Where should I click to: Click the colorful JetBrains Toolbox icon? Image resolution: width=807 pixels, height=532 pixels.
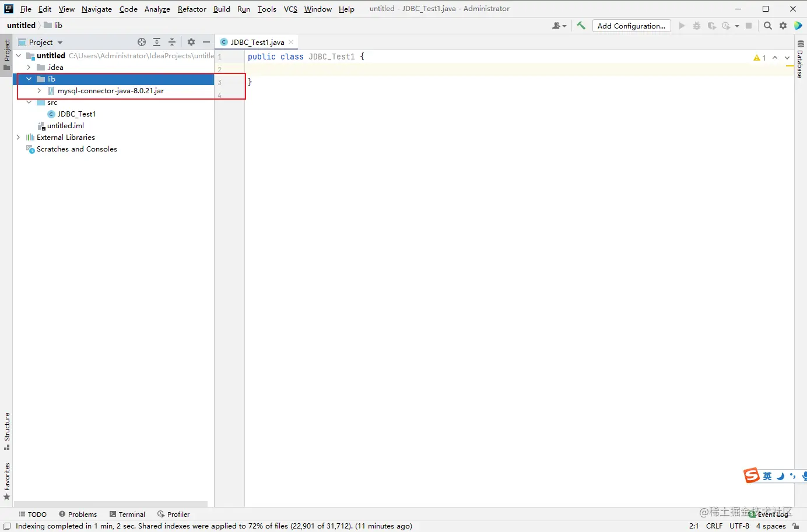[798, 26]
